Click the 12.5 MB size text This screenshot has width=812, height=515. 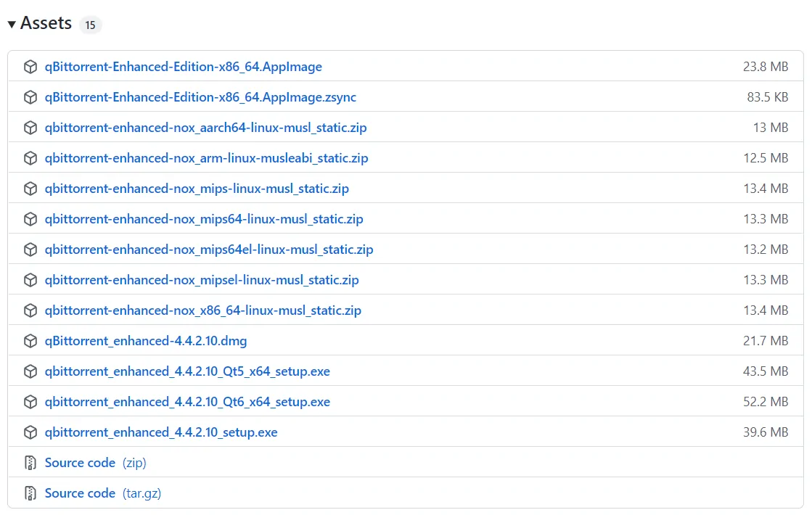766,158
